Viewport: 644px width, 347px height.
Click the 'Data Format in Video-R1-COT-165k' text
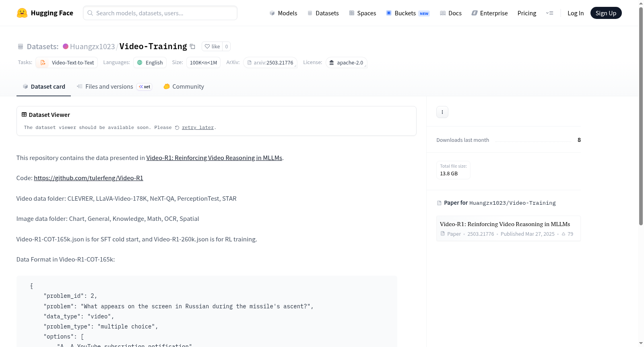pos(66,260)
